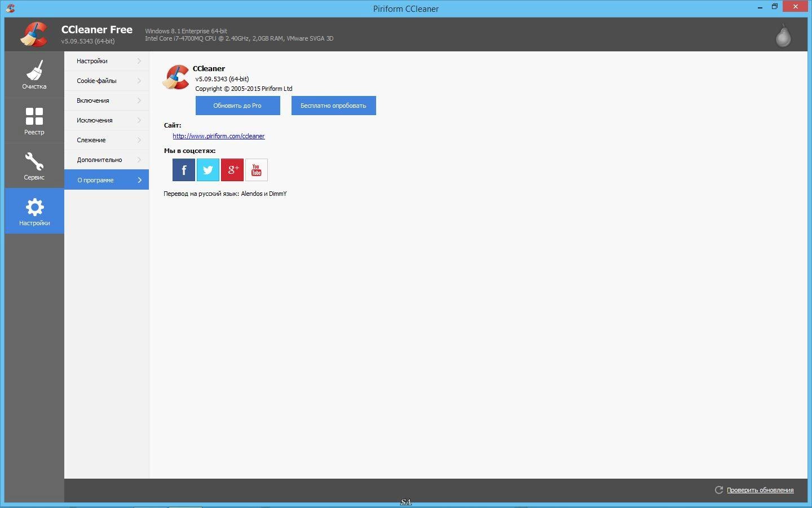812x508 pixels.
Task: Click the Обновить до Pro button
Action: 238,106
